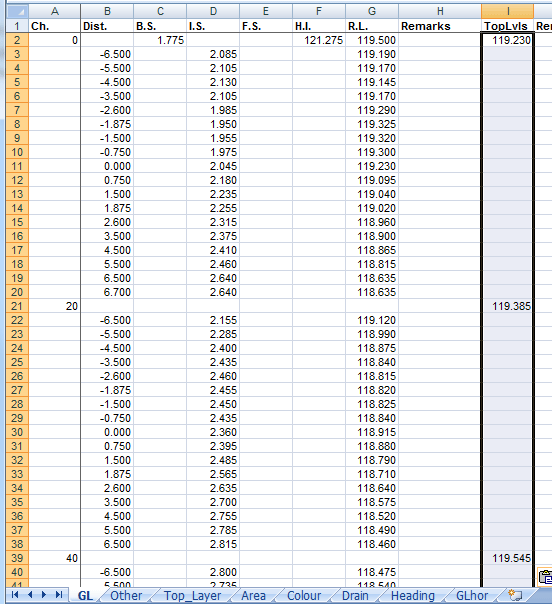Select column A header
The image size is (552, 604).
55,12
